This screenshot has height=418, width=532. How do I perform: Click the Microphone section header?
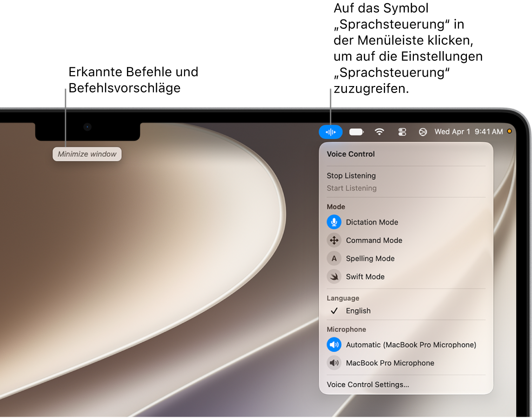(x=346, y=330)
